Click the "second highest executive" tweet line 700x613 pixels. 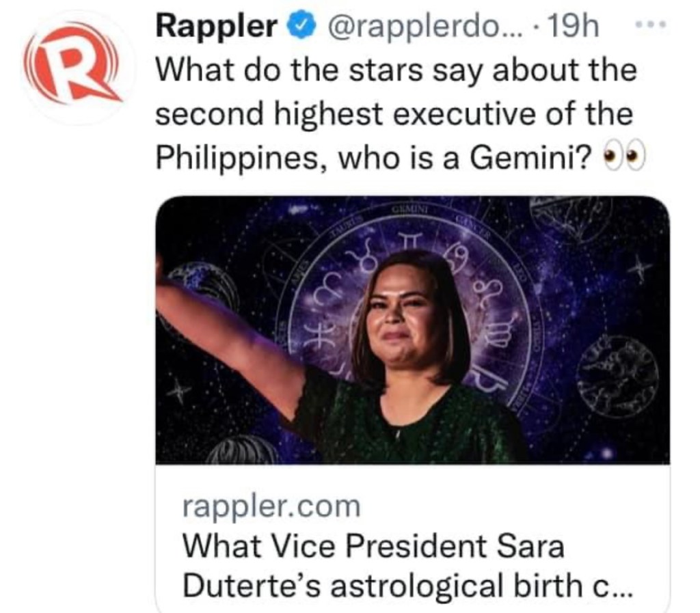(394, 114)
